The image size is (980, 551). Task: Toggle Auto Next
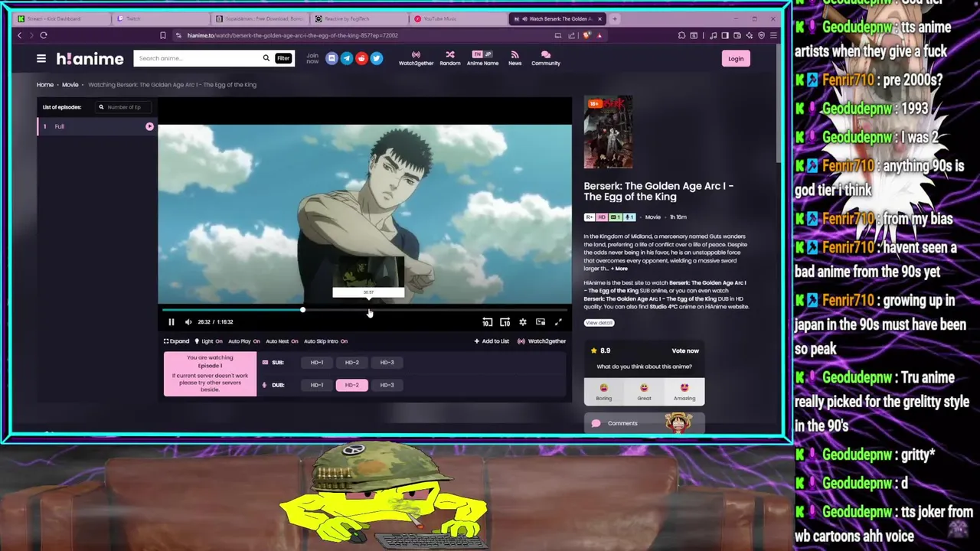click(x=282, y=341)
